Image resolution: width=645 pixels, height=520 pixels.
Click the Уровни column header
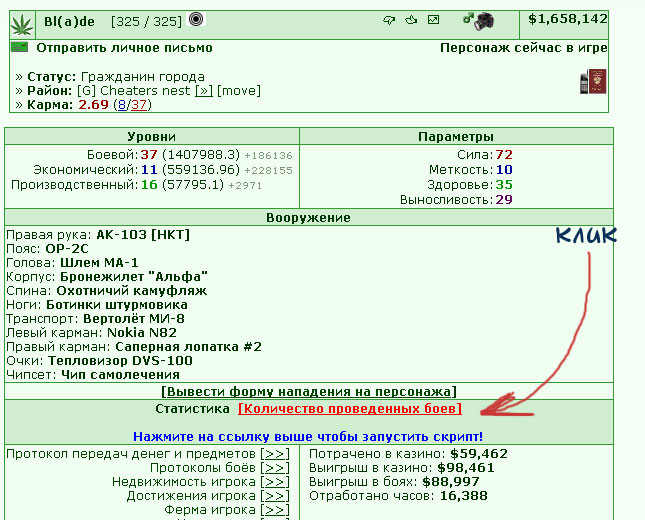[151, 137]
